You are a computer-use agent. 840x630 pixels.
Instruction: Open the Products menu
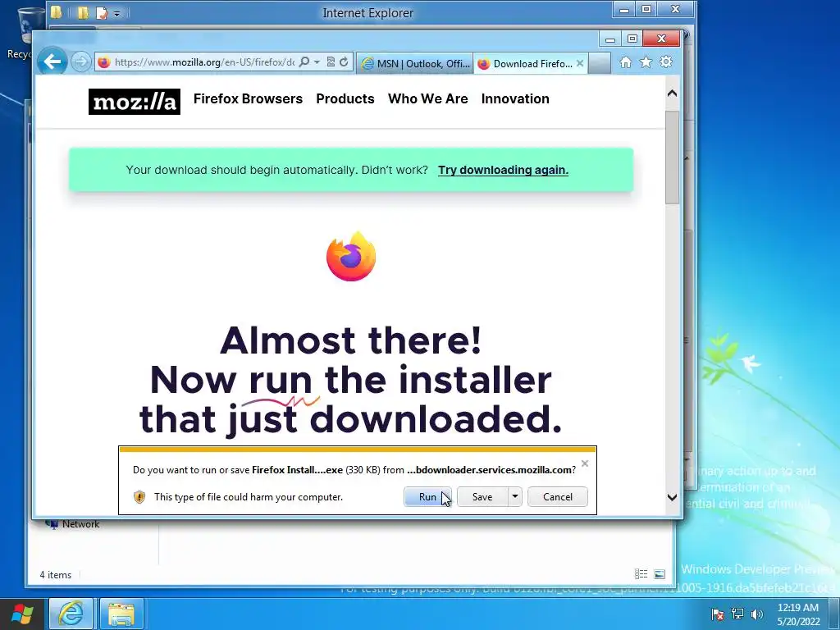pos(345,98)
